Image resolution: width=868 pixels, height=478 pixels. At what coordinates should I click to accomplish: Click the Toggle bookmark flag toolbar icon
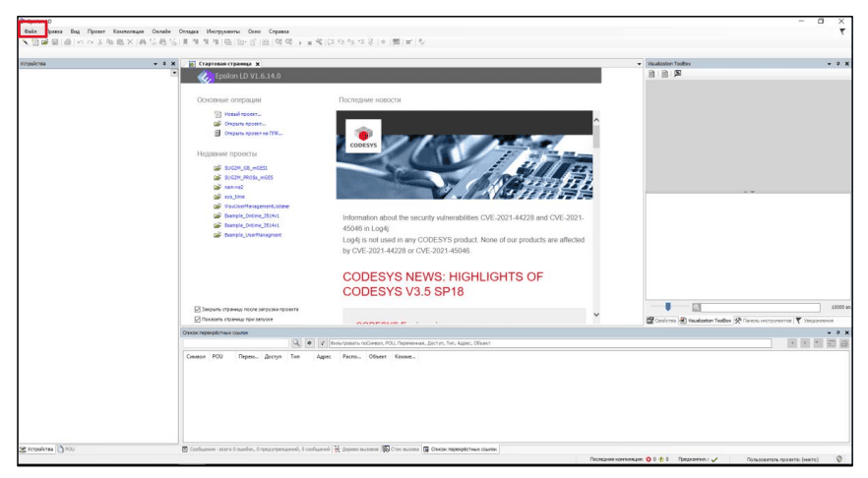185,42
